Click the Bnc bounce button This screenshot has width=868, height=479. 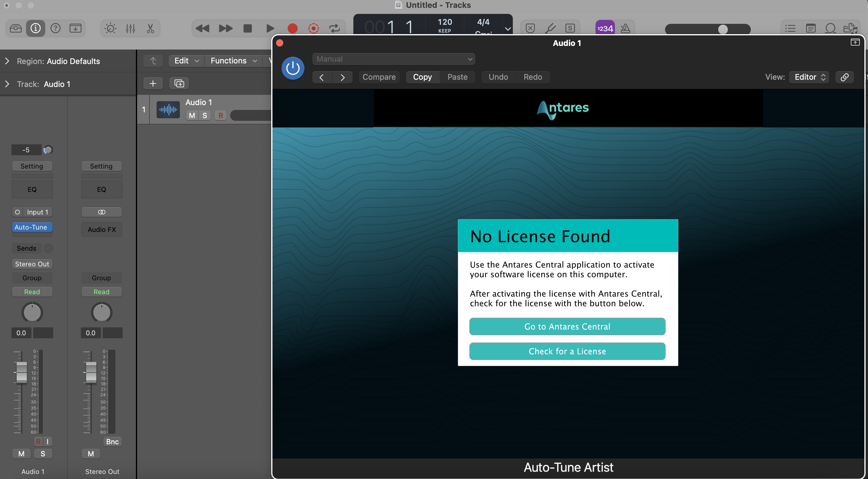point(112,442)
